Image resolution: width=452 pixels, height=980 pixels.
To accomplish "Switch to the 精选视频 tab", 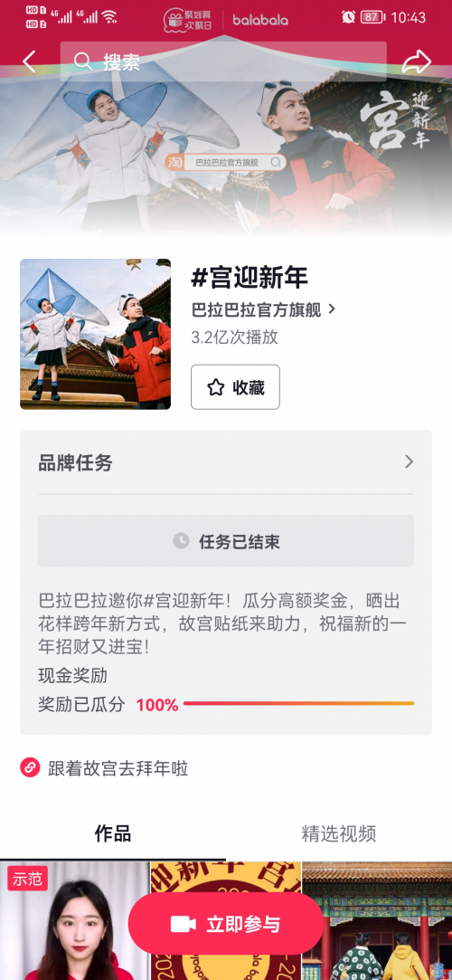I will point(339,833).
